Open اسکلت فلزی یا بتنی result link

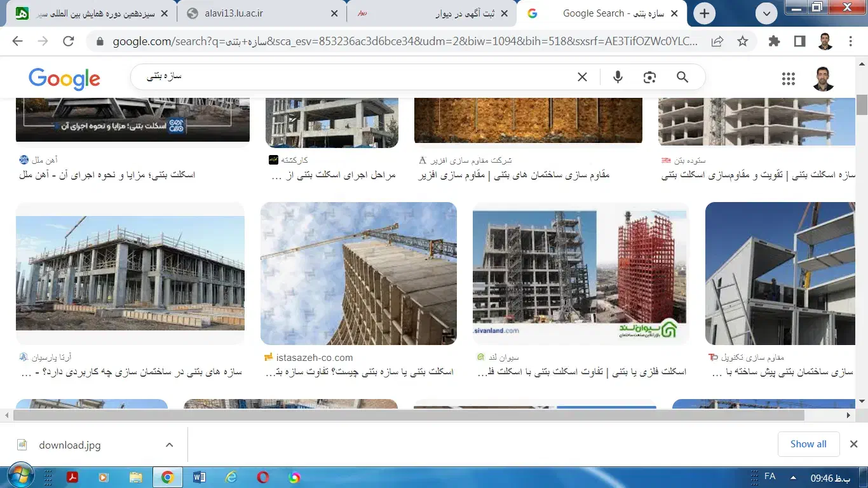click(582, 372)
